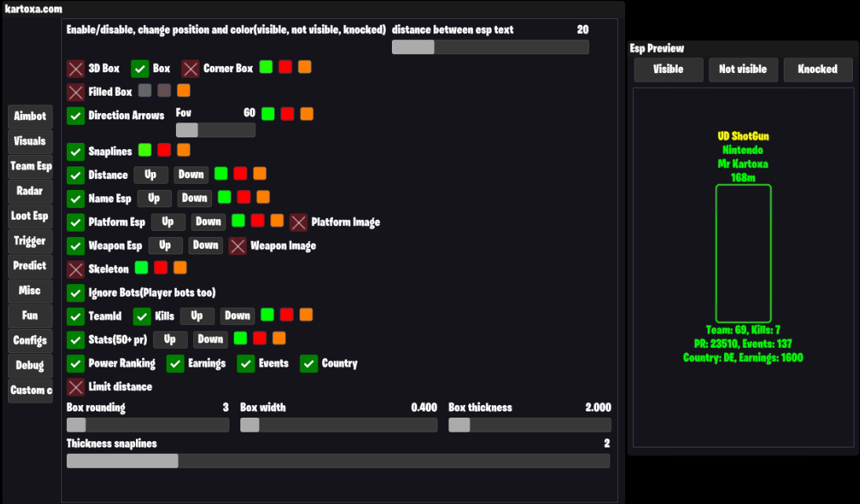Disable Direction Arrows checkbox
Viewport: 860px width, 504px height.
pos(75,115)
